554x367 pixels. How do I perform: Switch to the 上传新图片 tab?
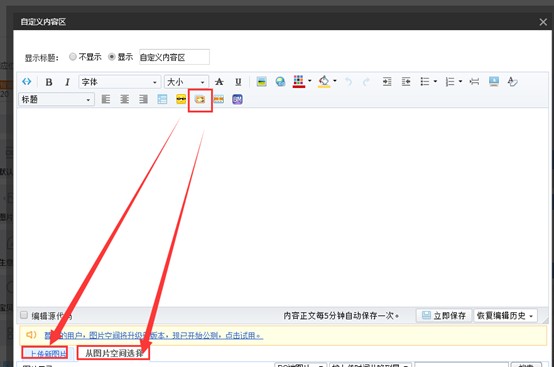45,353
